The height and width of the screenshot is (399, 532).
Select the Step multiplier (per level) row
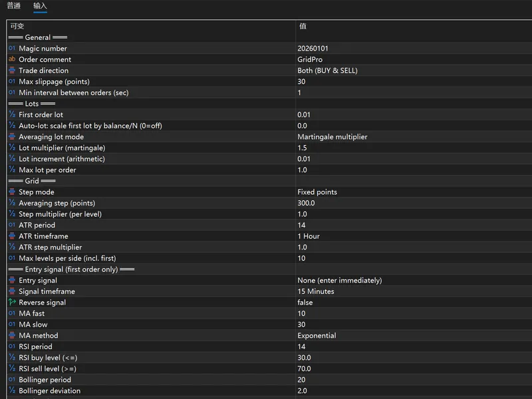269,214
